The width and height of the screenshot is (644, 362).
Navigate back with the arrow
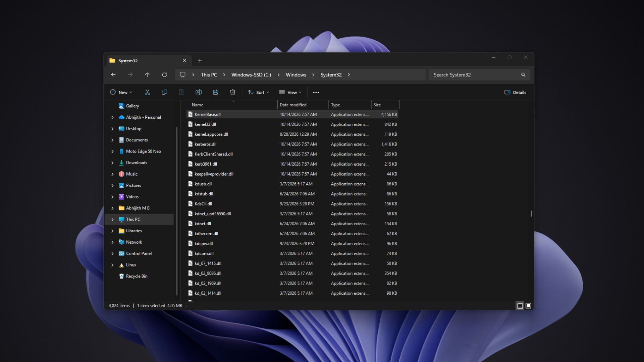[113, 75]
